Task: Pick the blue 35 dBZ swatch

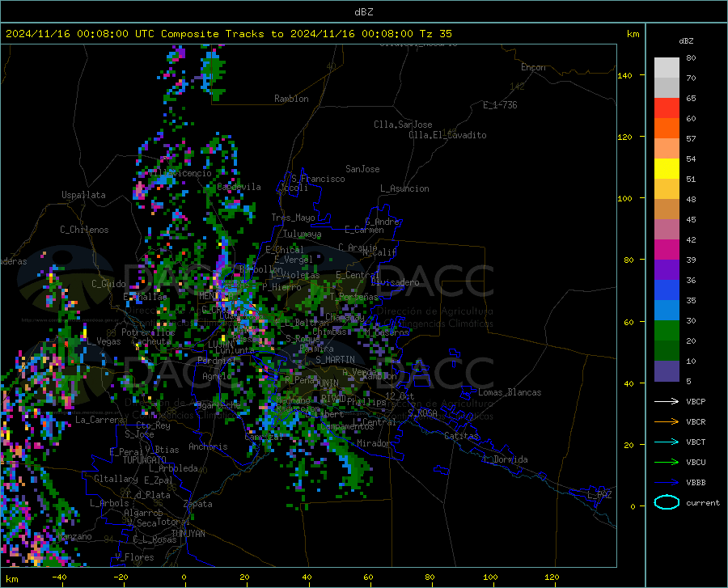Action: coord(667,290)
